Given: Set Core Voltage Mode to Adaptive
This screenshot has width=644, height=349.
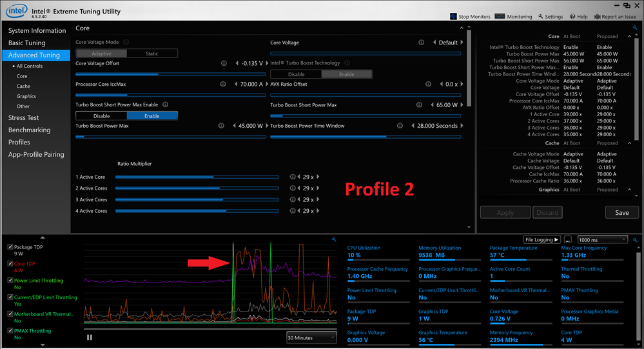Looking at the screenshot, I should click(x=101, y=54).
